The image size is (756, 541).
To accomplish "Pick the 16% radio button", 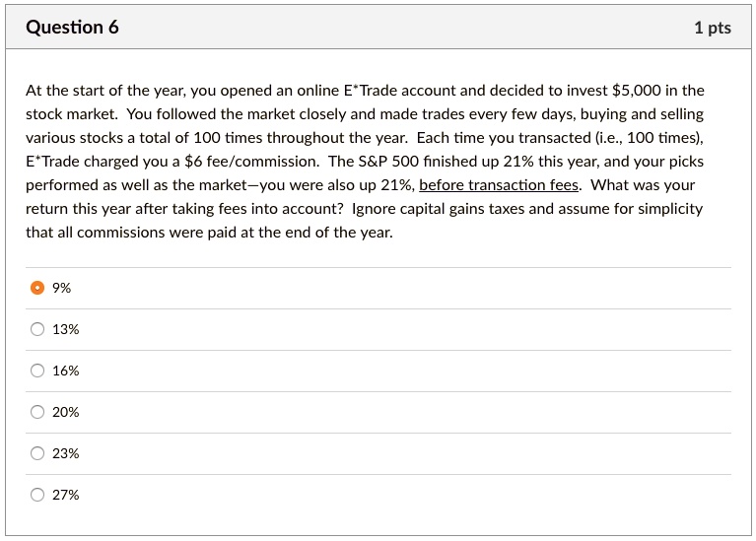I will coord(37,371).
